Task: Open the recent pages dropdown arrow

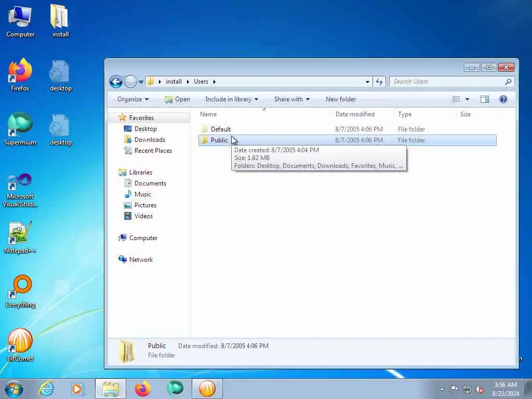Action: tap(141, 82)
